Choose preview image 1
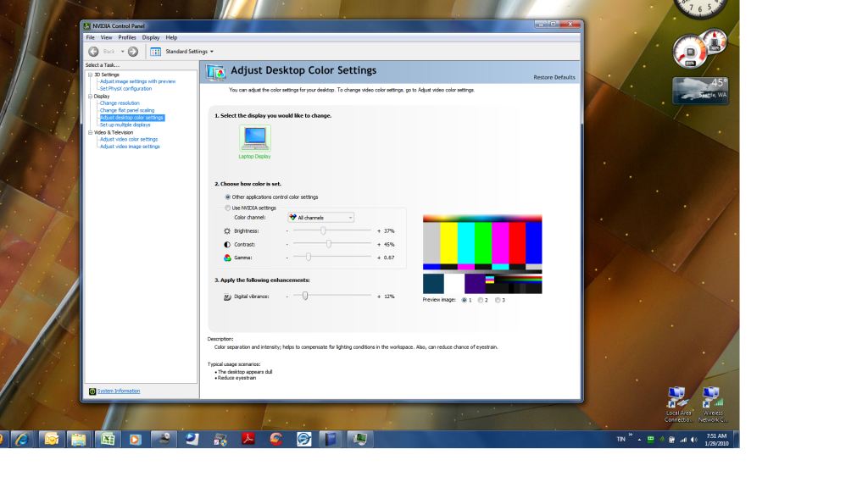Image resolution: width=868 pixels, height=488 pixels. 464,300
